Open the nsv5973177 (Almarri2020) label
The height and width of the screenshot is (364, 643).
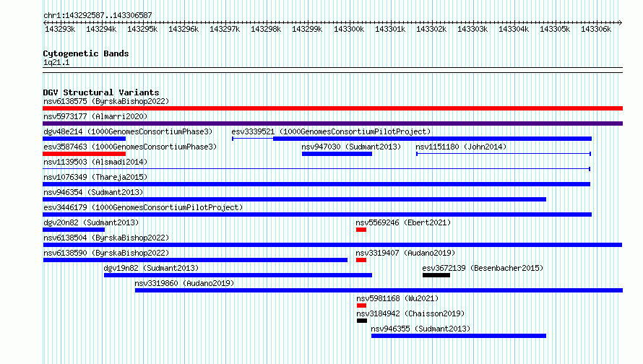(95, 116)
